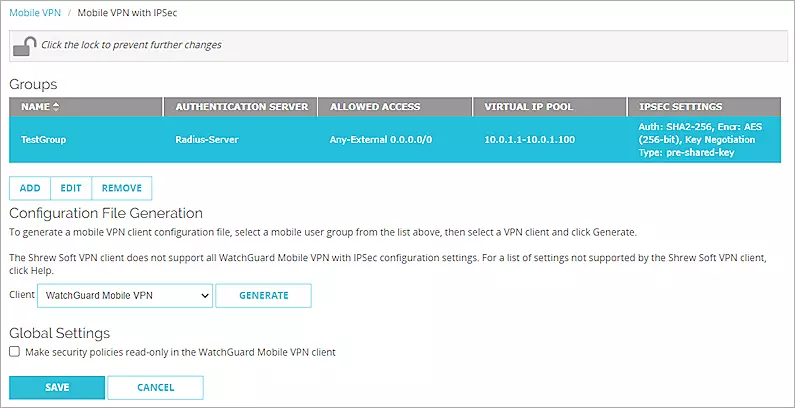Screen dimensions: 795x408
Task: Click the lock icon to prevent changes
Action: click(x=24, y=46)
